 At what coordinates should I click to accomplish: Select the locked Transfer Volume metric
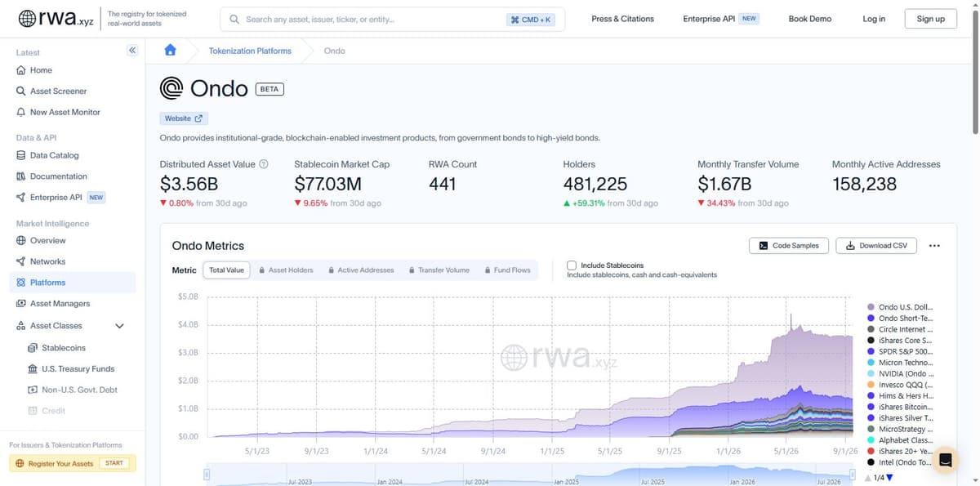[x=439, y=270]
